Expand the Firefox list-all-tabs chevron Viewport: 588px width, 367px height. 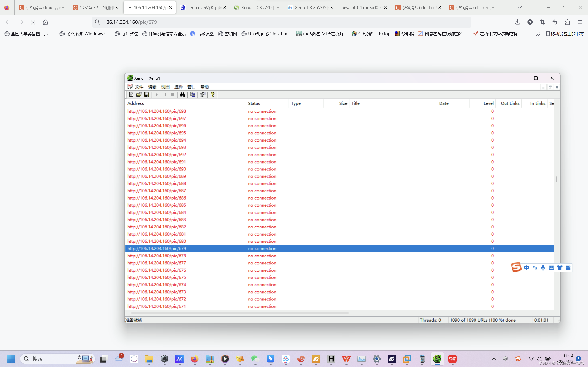pos(520,8)
